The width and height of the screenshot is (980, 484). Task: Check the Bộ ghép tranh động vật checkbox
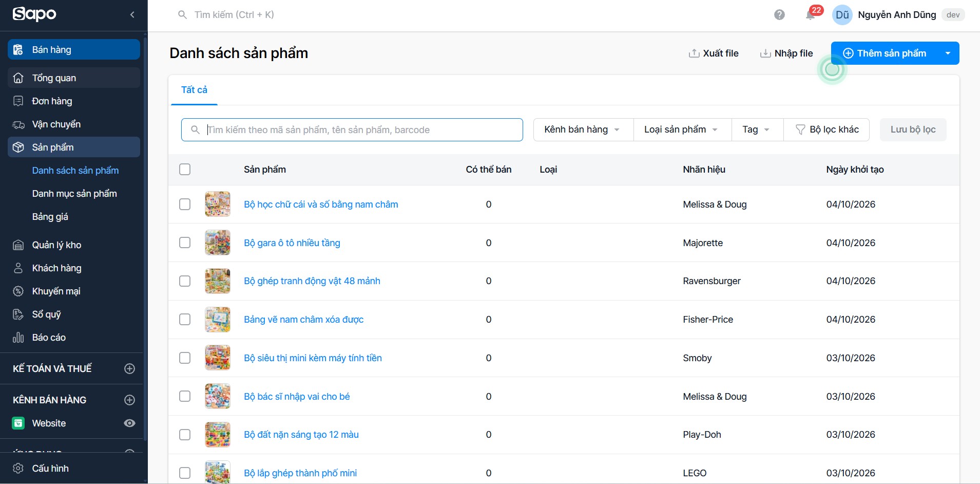(x=185, y=281)
